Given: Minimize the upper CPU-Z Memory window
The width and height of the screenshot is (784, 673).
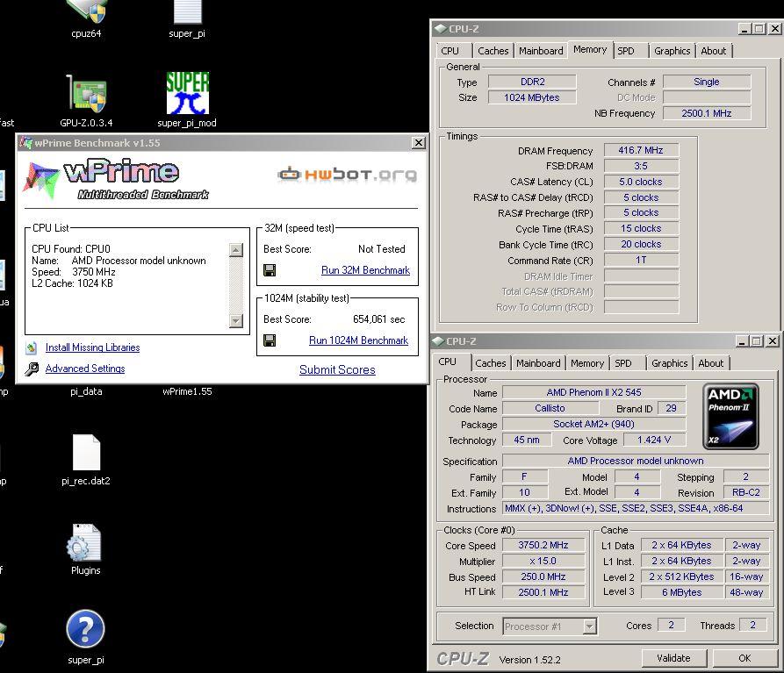Looking at the screenshot, I should pyautogui.click(x=744, y=29).
